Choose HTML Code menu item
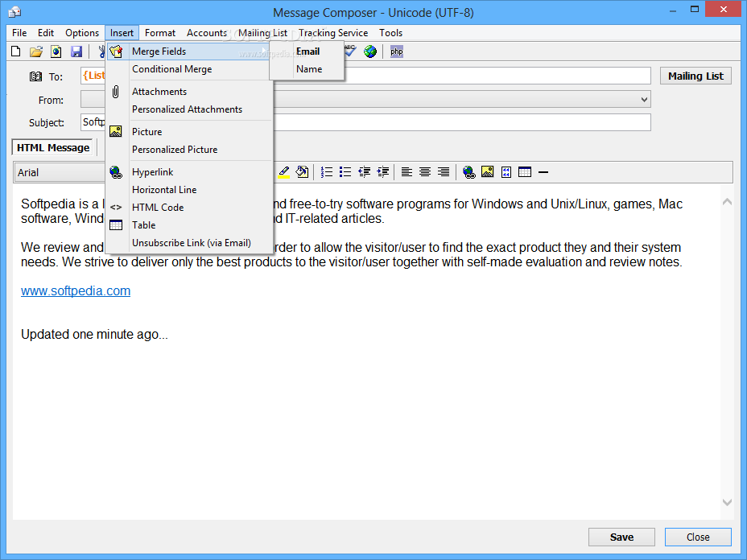 (x=188, y=207)
